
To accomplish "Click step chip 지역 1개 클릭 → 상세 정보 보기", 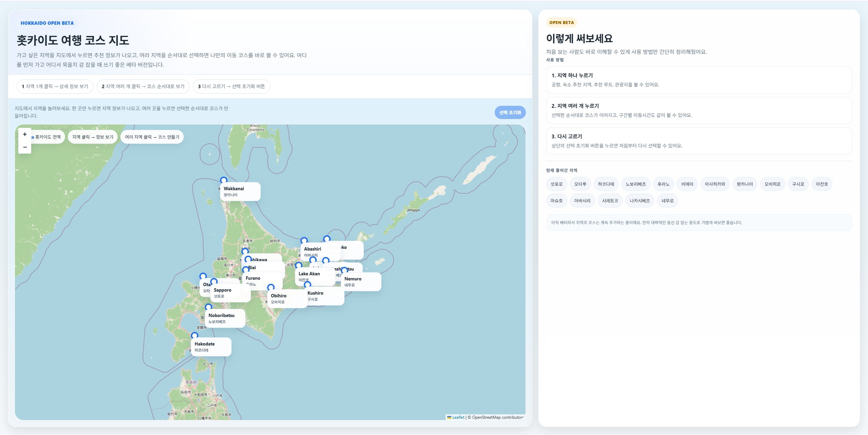I will 55,86.
